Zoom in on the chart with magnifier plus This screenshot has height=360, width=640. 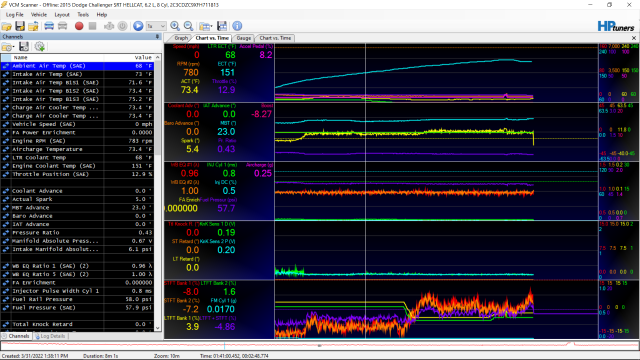coord(175,26)
